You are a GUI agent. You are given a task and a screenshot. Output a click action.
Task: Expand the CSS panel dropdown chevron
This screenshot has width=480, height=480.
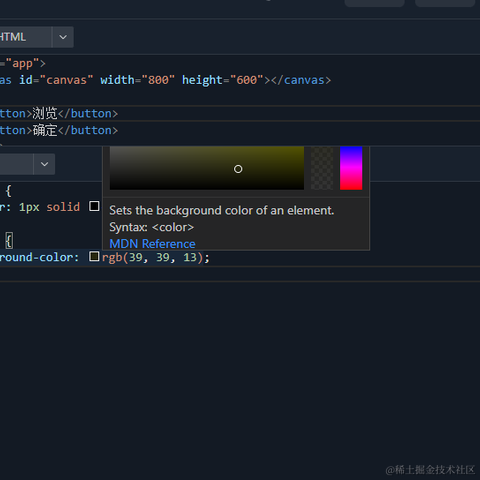coord(44,164)
